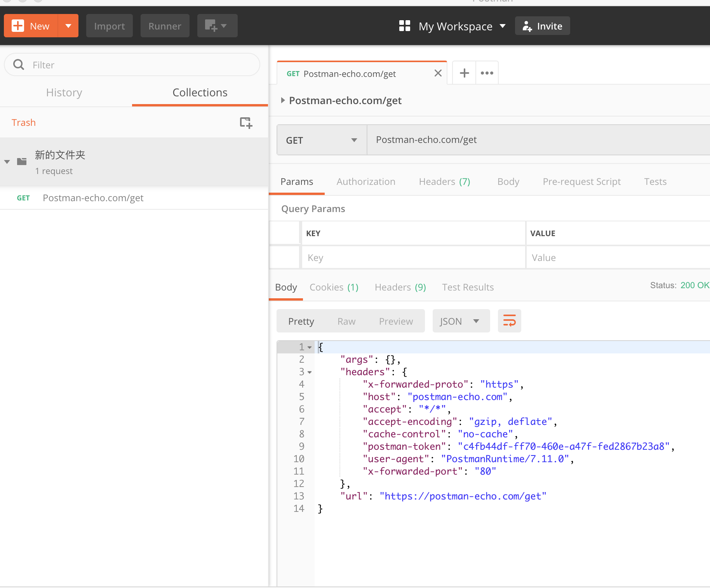Collapse the 新的文件夹 collection arrow
This screenshot has height=588, width=710.
[x=7, y=162]
